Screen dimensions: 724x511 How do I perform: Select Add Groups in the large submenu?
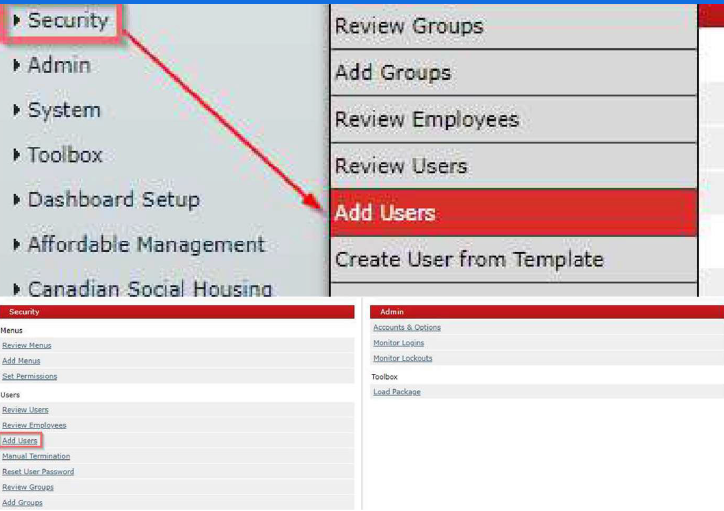coord(392,73)
